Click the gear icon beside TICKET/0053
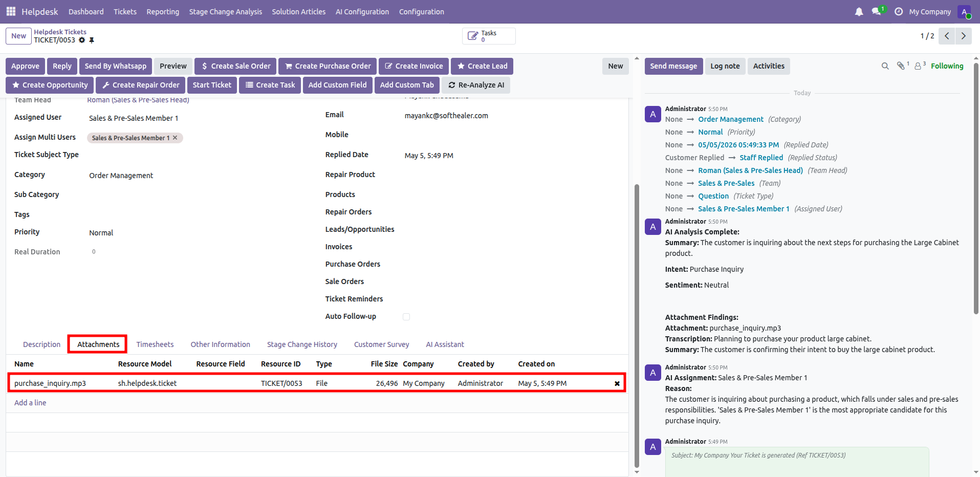The image size is (980, 477). click(x=82, y=40)
